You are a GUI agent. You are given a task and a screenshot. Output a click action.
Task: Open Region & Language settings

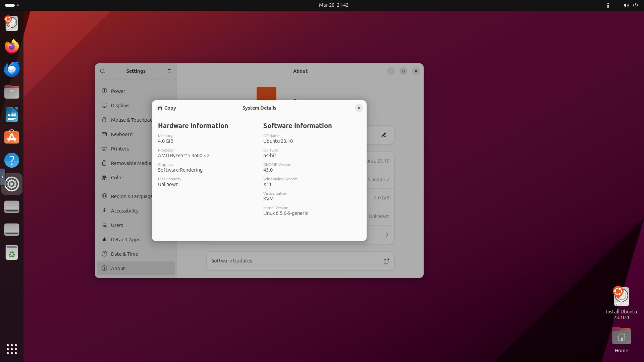point(136,196)
